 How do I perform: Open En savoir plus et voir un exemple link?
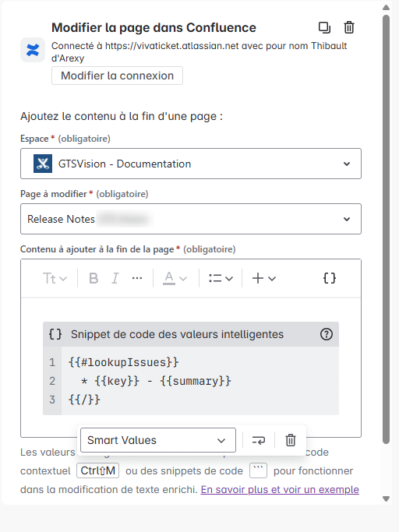tap(280, 490)
